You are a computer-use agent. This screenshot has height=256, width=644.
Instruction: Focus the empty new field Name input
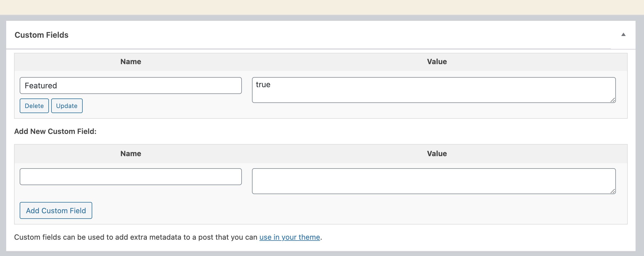coord(131,177)
